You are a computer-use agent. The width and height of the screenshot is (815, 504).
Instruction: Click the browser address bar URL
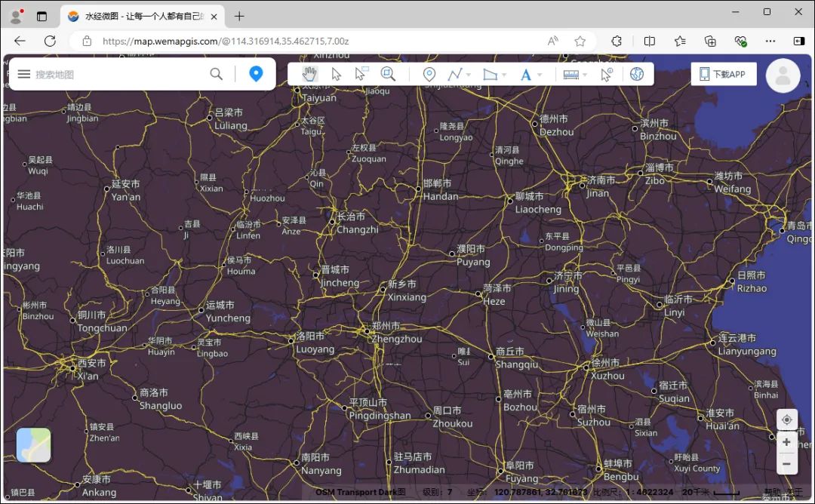[225, 41]
